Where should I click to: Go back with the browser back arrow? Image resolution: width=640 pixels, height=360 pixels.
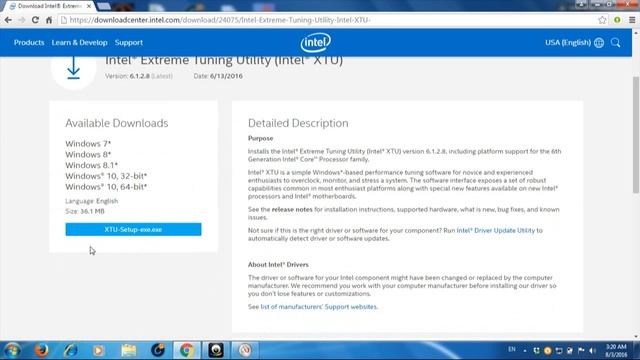point(8,20)
